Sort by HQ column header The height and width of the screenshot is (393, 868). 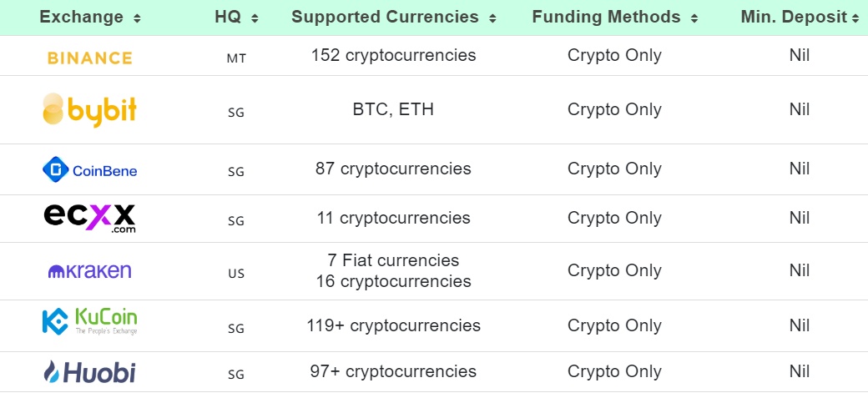[236, 18]
